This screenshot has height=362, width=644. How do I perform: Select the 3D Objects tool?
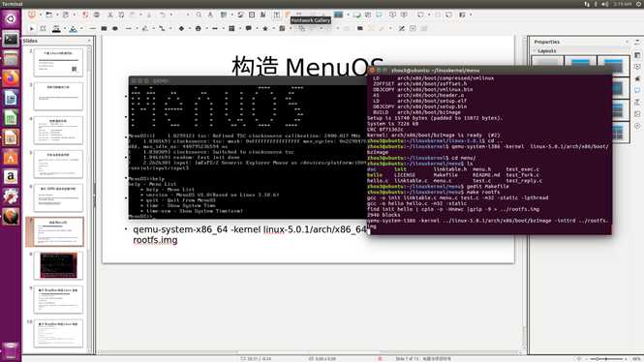[282, 29]
